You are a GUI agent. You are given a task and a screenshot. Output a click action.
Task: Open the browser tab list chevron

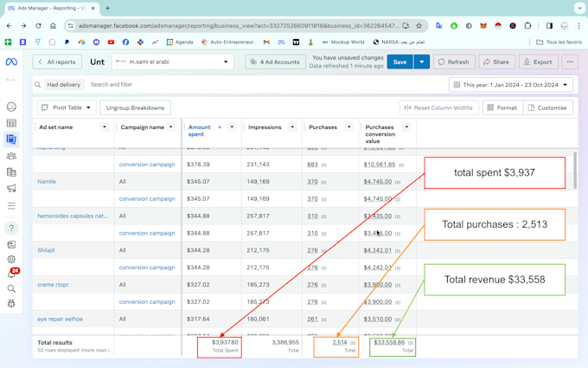[579, 9]
